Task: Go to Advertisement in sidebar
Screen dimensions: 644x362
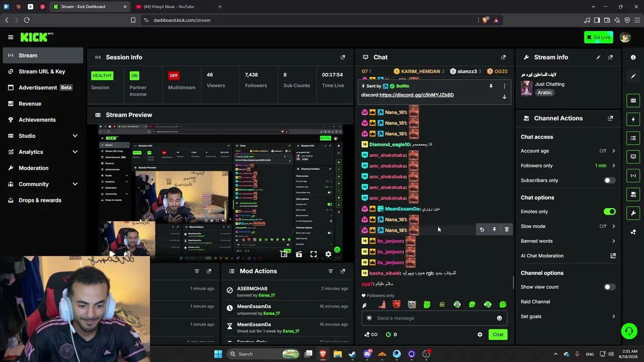Action: tap(43, 87)
